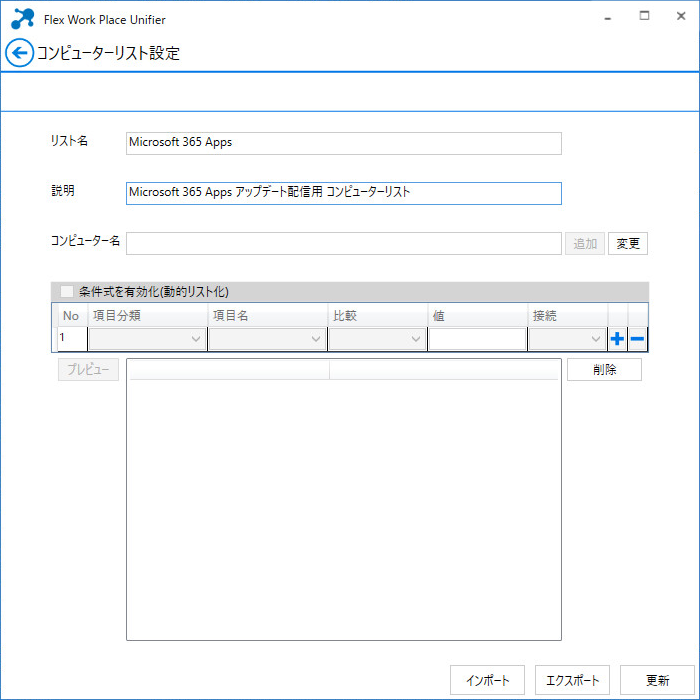
Task: Maximize the Flex Work Place Unifier window
Action: [x=644, y=16]
